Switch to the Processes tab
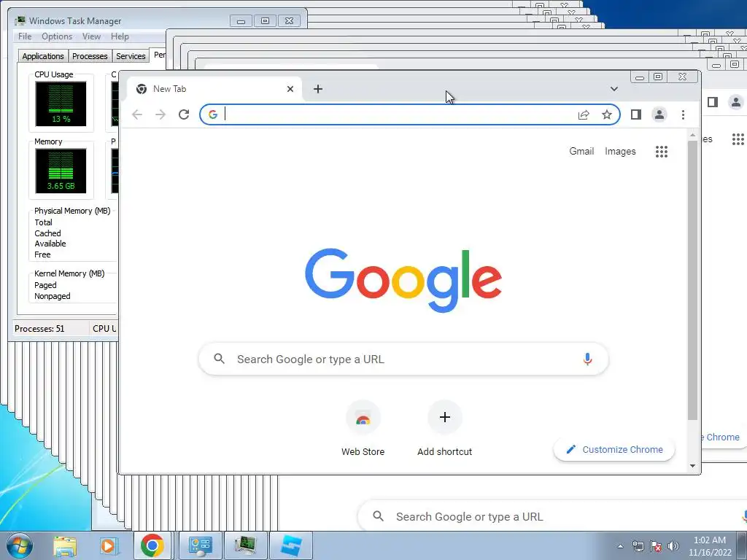Image resolution: width=747 pixels, height=560 pixels. 90,56
